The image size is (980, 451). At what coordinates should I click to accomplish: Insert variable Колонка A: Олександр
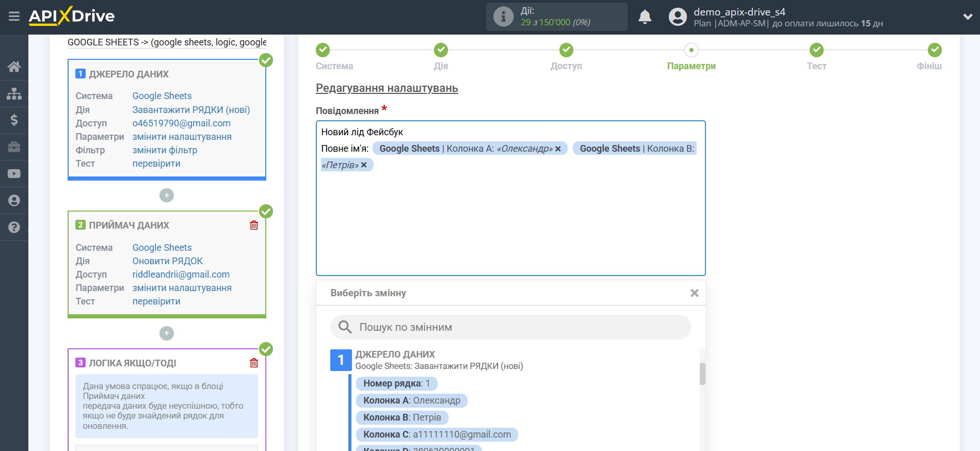pos(411,400)
